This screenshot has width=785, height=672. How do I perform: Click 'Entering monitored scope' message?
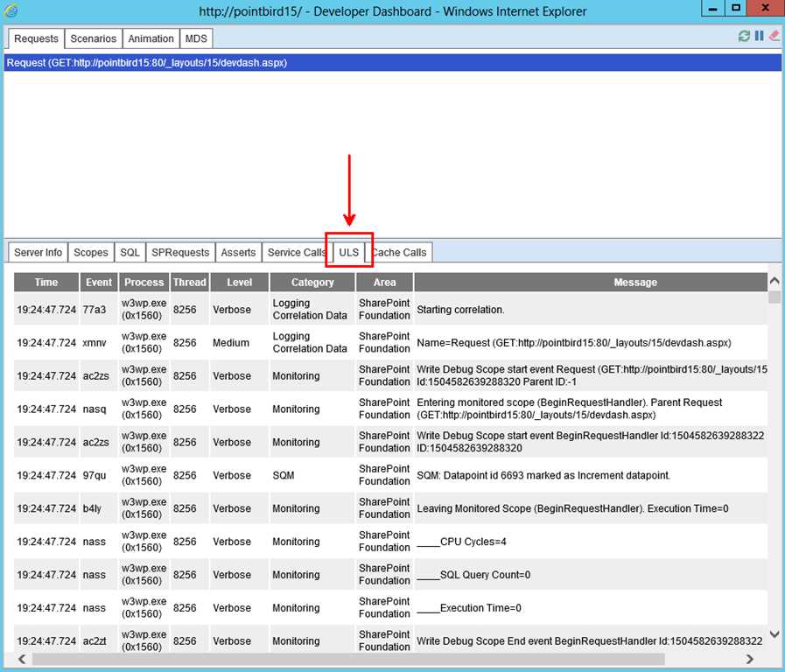click(x=569, y=409)
